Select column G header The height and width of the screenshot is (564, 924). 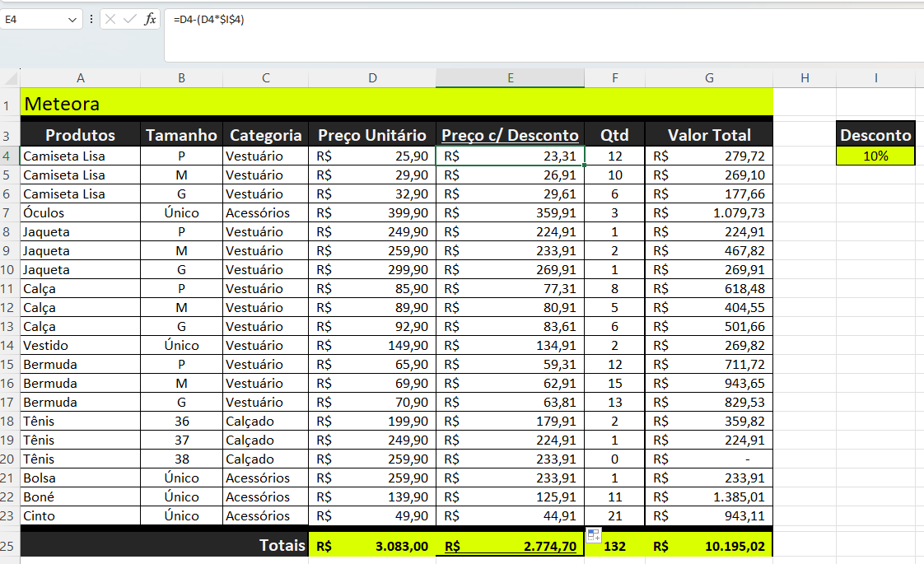tap(709, 77)
